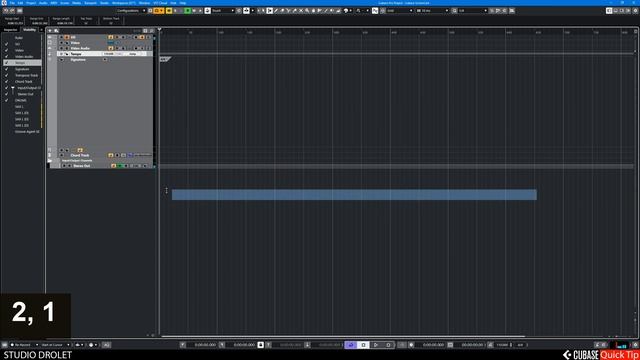This screenshot has height=360, width=640.
Task: Open the Start at Cursor dropdown
Action: click(55, 345)
